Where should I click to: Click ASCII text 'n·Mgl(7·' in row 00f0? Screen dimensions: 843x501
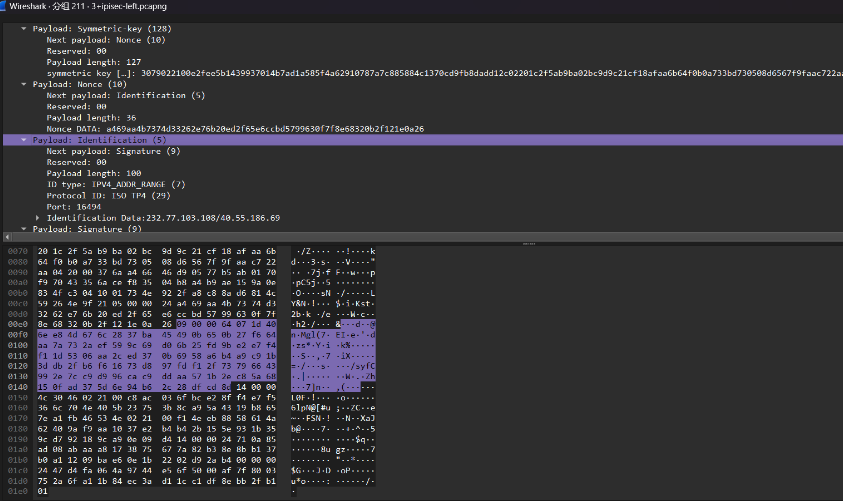tap(311, 335)
